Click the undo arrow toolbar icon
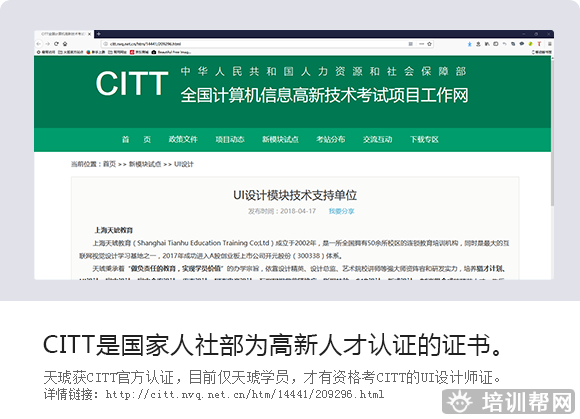Image resolution: width=580 pixels, height=419 pixels. (505, 44)
